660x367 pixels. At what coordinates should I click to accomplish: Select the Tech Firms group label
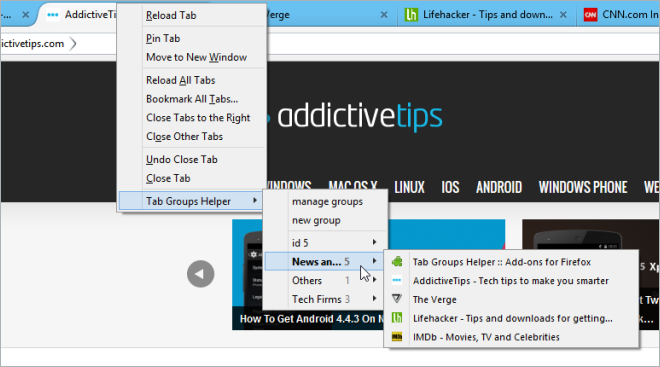click(317, 299)
